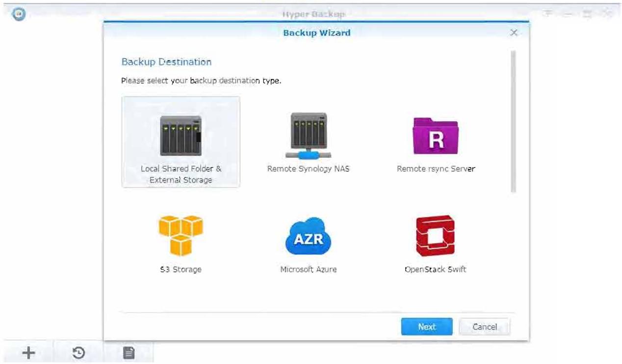Click the plus icon to create backup task
This screenshot has height=364, width=622.
pos(28,353)
